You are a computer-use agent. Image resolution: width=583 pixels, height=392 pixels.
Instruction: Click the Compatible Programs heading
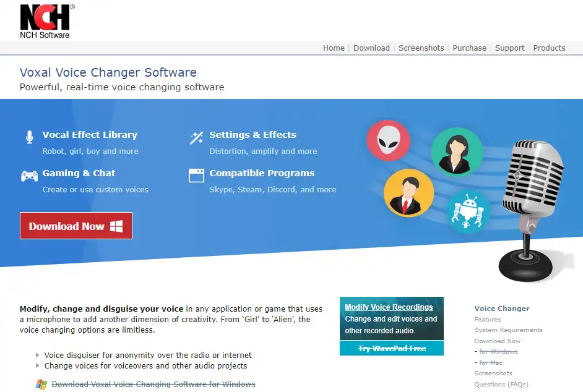(262, 173)
